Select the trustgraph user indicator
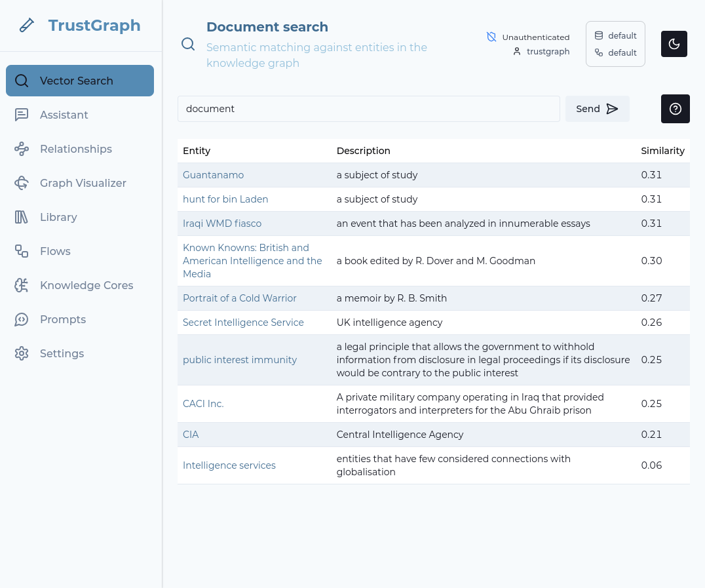Image resolution: width=705 pixels, height=588 pixels. [541, 51]
